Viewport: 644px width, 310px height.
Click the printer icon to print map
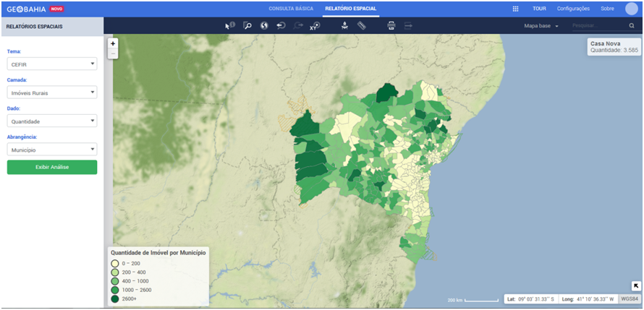click(391, 25)
